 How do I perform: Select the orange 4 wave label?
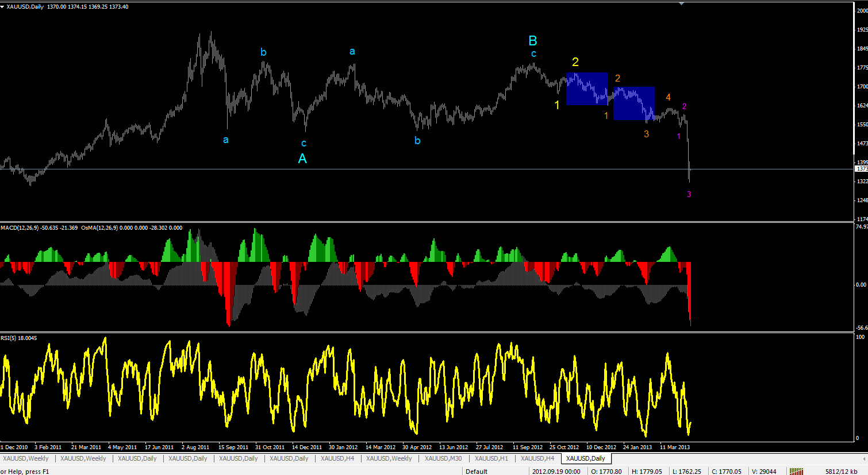click(669, 98)
